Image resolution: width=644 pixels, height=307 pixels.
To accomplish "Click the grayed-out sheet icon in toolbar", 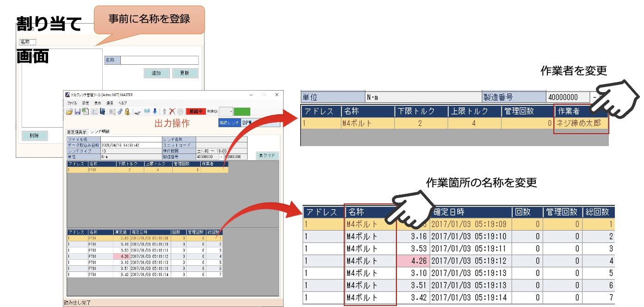I will pos(112,111).
